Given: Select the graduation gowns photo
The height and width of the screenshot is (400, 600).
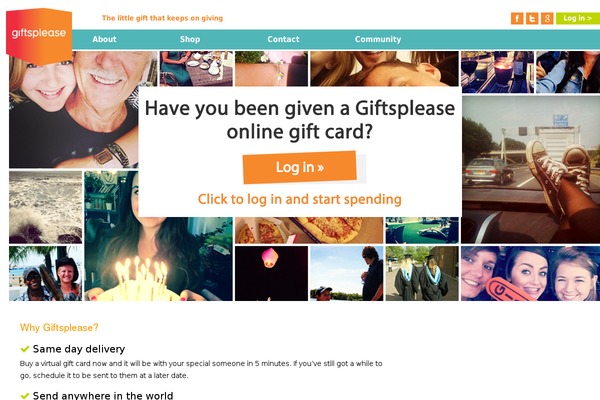Looking at the screenshot, I should point(422,273).
